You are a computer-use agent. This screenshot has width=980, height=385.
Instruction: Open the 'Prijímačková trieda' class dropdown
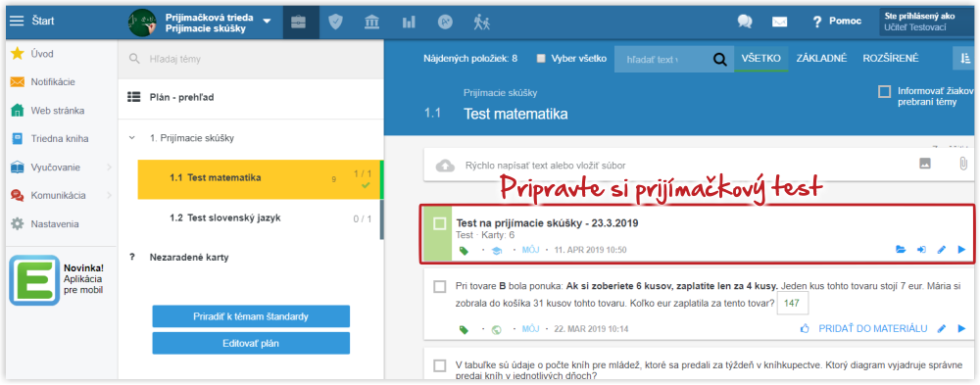click(x=267, y=22)
